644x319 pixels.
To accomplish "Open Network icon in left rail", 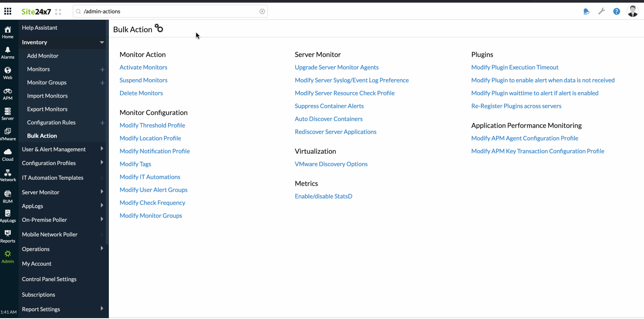I will pyautogui.click(x=8, y=175).
